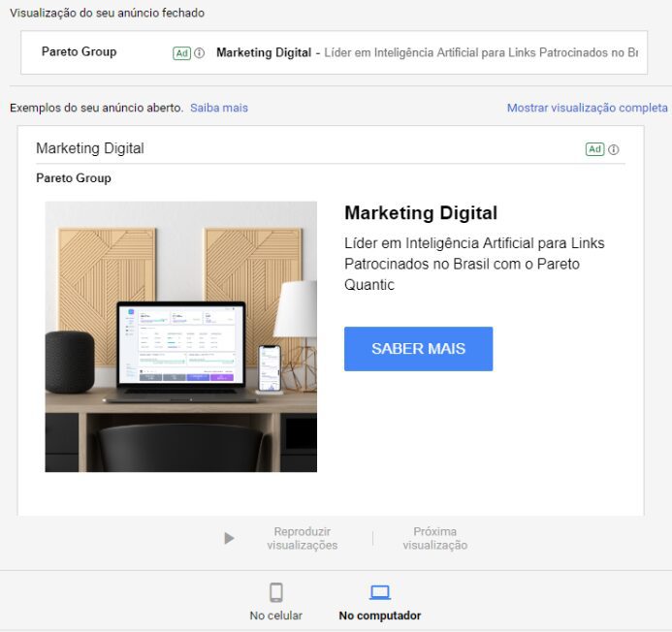Click the green Ad badge in the expanded ad header
The height and width of the screenshot is (632, 672).
point(594,149)
